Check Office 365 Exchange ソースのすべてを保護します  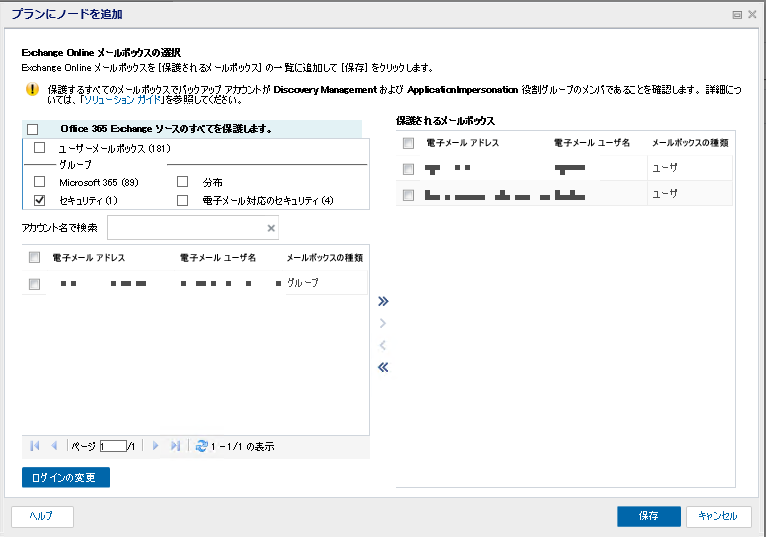click(x=33, y=129)
